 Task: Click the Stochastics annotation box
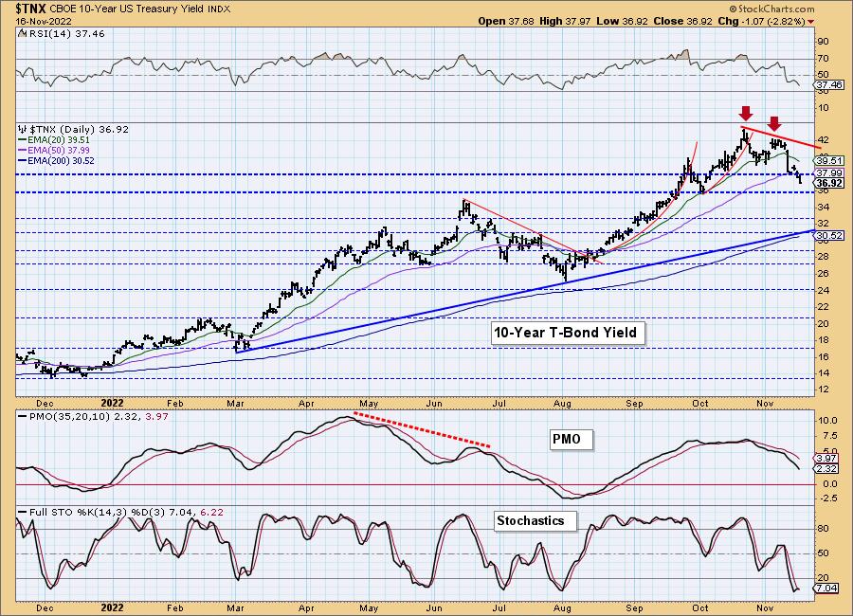click(x=535, y=521)
